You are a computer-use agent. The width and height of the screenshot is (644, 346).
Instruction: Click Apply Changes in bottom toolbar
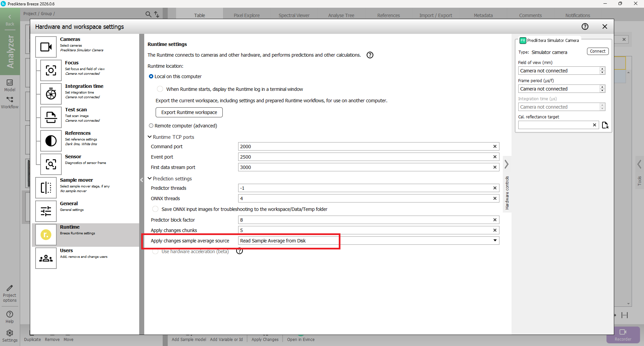tap(265, 340)
